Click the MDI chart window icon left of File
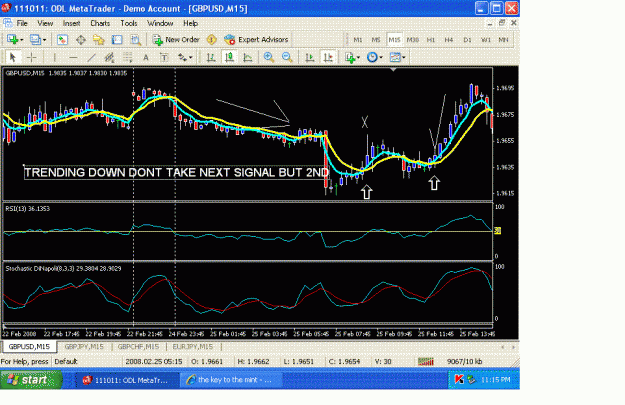 click(x=8, y=23)
